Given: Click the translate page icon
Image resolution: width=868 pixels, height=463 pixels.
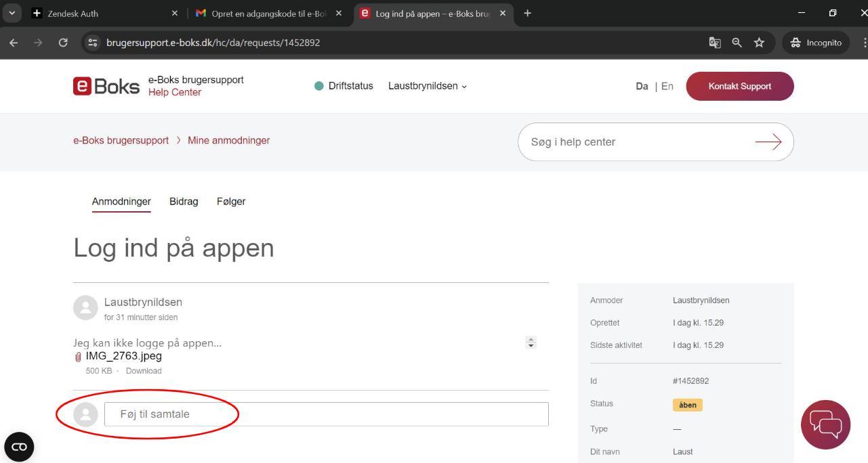Looking at the screenshot, I should (x=715, y=43).
